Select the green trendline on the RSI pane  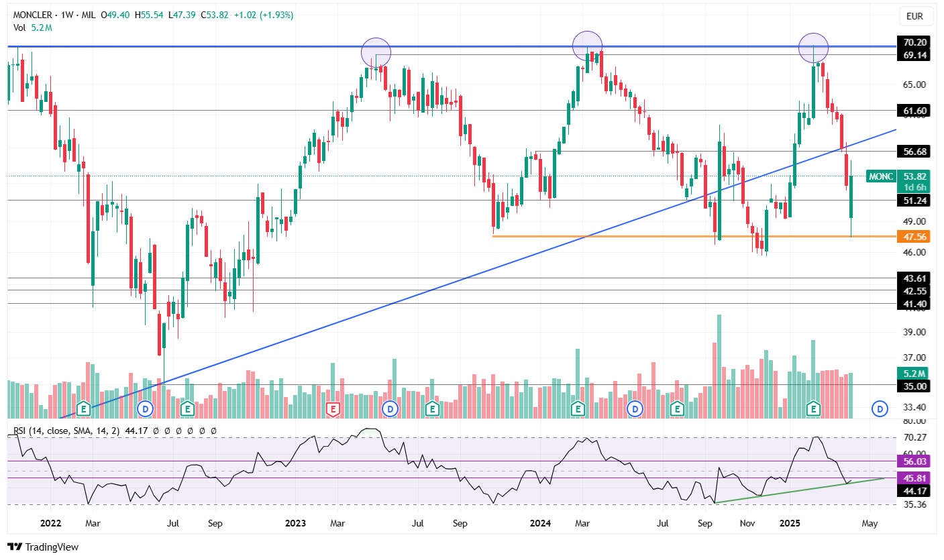click(x=800, y=490)
